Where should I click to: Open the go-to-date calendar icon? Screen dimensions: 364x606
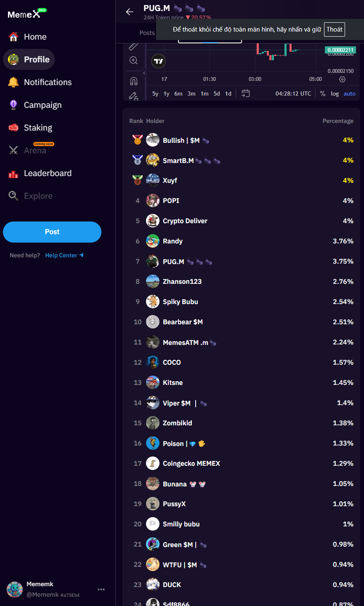point(246,93)
